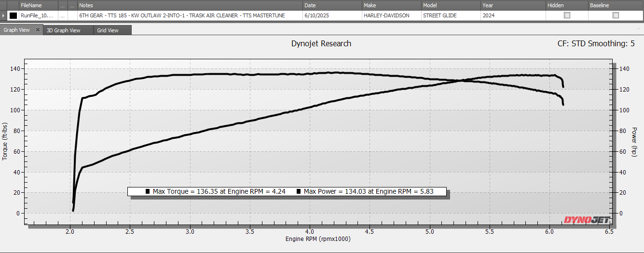644x253 pixels.
Task: Sort by the Year column header
Action: (513, 5)
